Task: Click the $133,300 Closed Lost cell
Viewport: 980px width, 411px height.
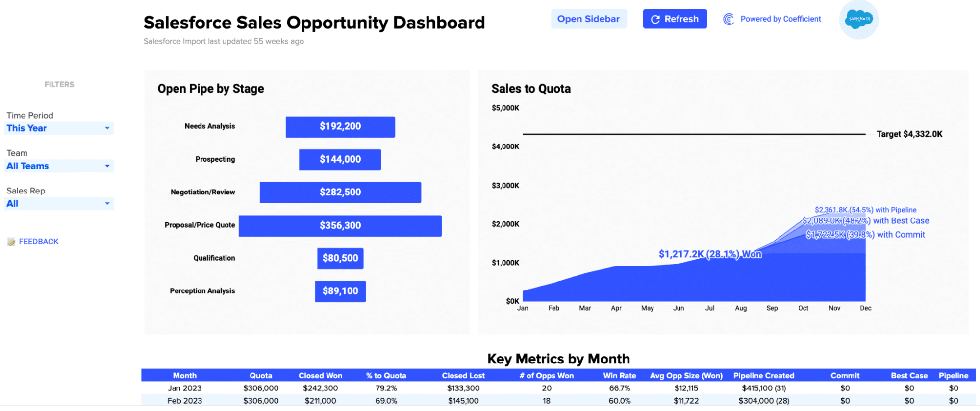Action: (x=463, y=388)
